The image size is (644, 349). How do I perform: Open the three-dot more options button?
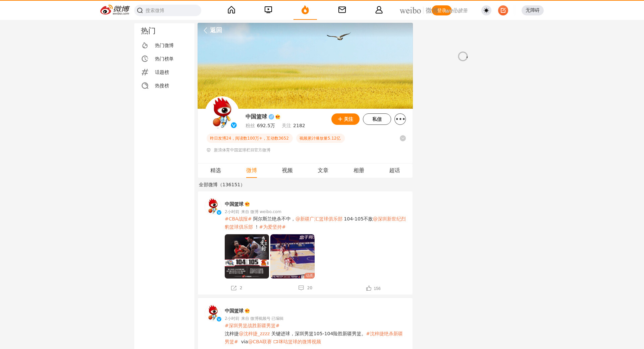tap(400, 119)
